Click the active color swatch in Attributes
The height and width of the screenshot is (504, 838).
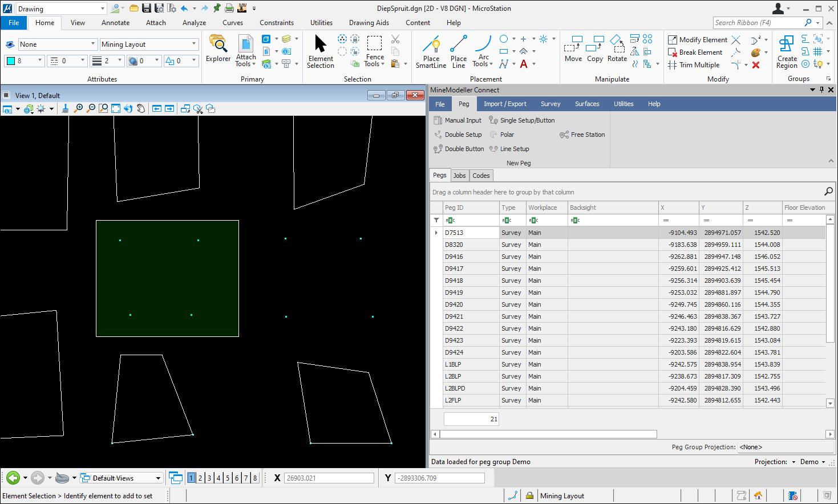tap(11, 60)
